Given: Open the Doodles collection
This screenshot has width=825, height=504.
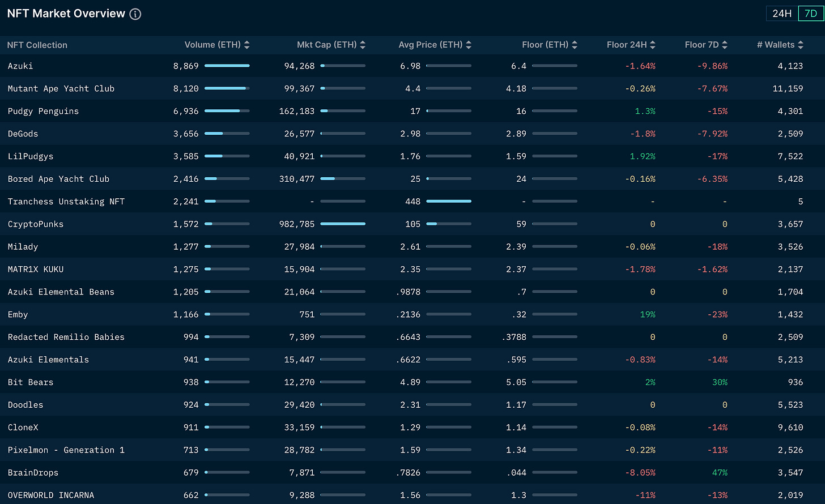Looking at the screenshot, I should [25, 405].
